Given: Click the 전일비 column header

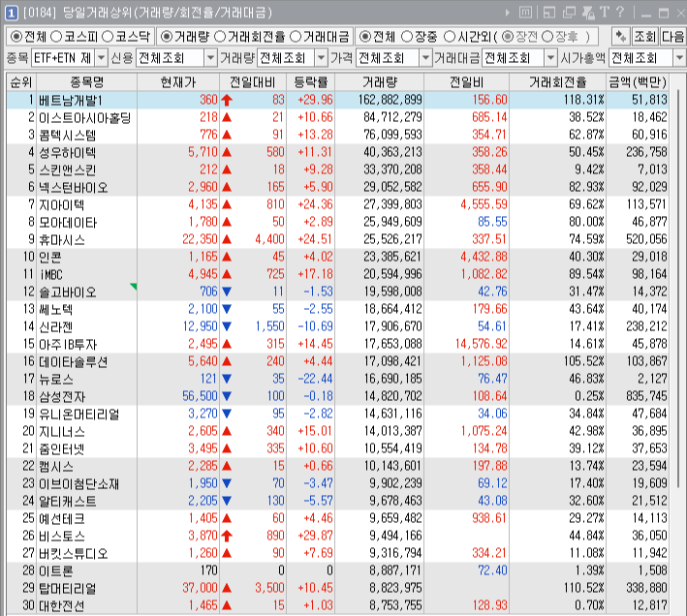Looking at the screenshot, I should (x=467, y=82).
